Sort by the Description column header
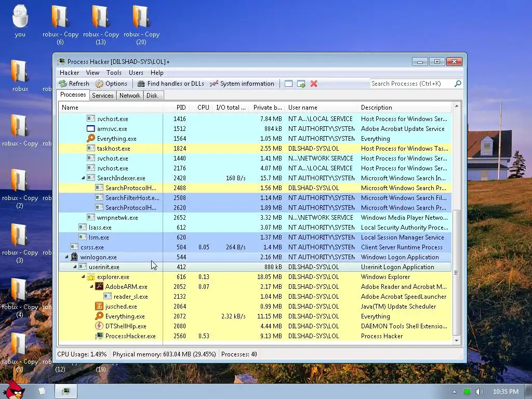This screenshot has height=399, width=532. 405,108
